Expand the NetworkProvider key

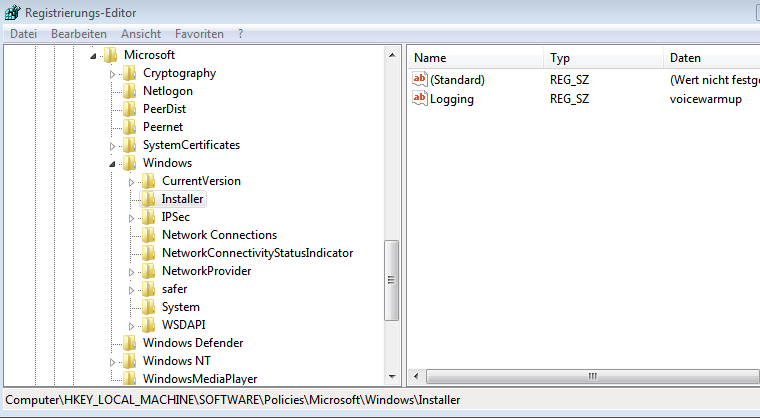131,273
